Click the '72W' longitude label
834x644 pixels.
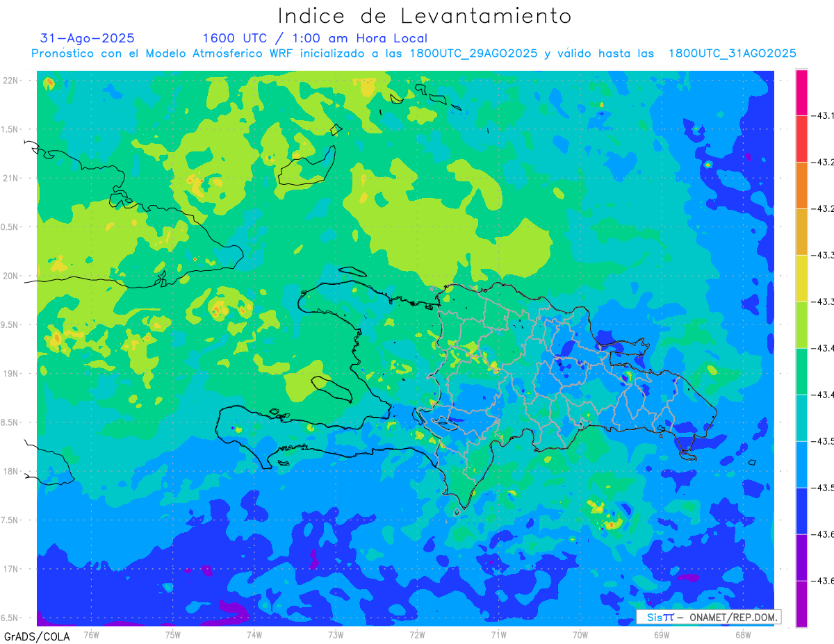pos(417,634)
